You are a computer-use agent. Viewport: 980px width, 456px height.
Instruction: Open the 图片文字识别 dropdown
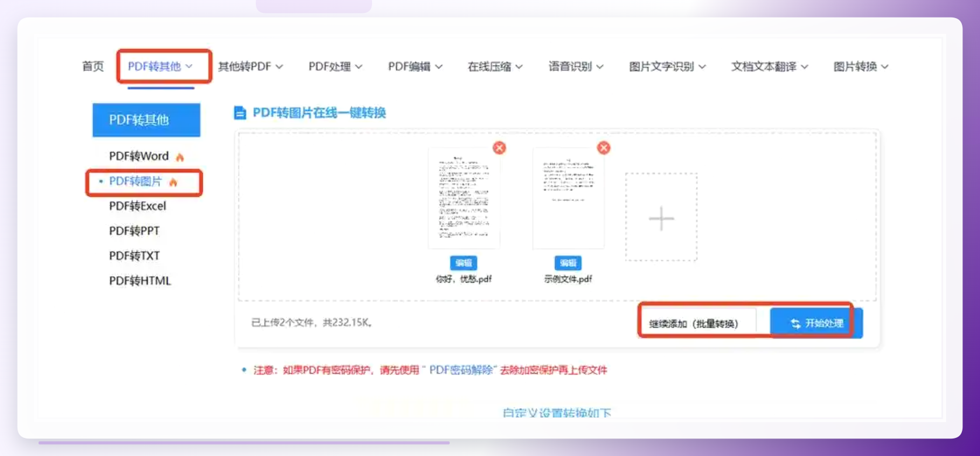(668, 67)
